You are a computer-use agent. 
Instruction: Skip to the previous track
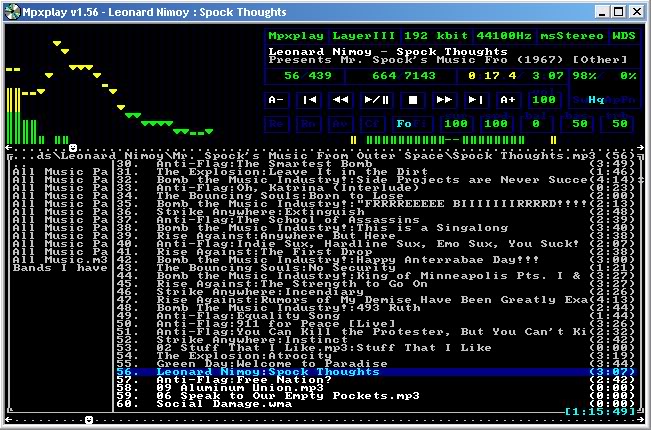click(309, 100)
